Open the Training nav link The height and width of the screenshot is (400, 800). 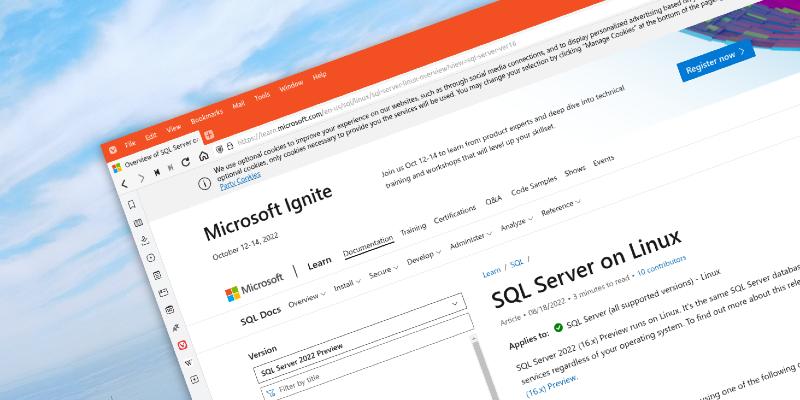tap(413, 229)
